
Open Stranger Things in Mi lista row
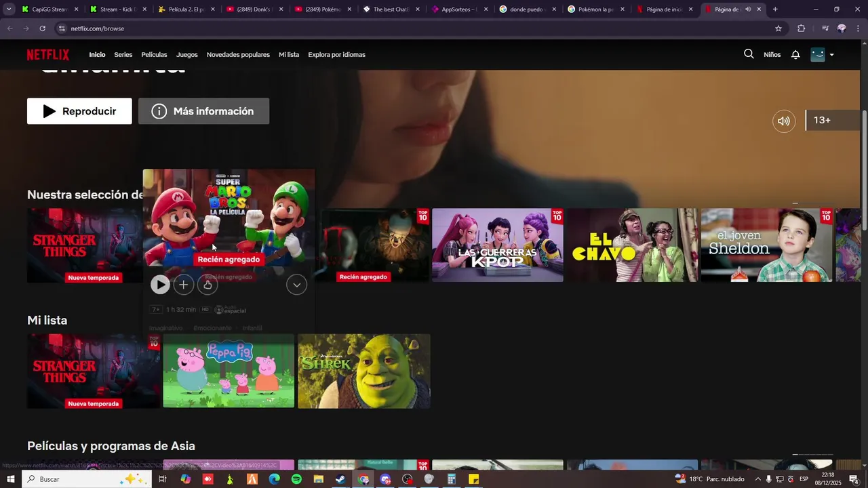pos(94,371)
